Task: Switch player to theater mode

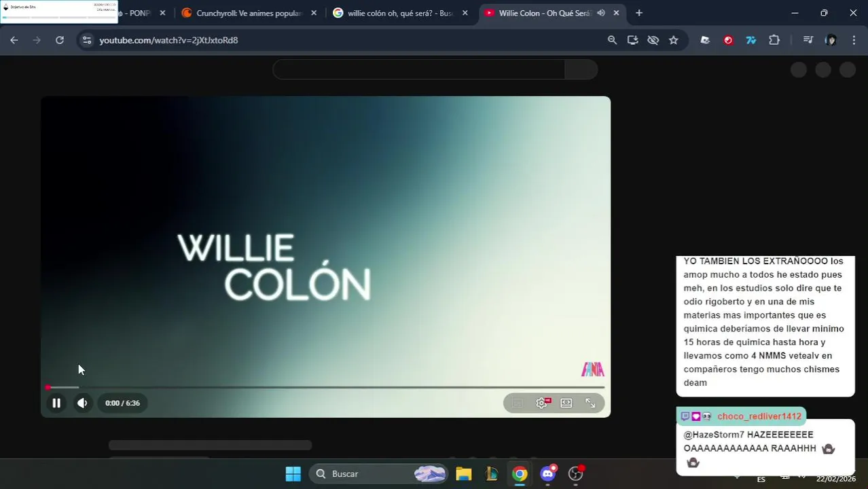Action: tap(566, 403)
